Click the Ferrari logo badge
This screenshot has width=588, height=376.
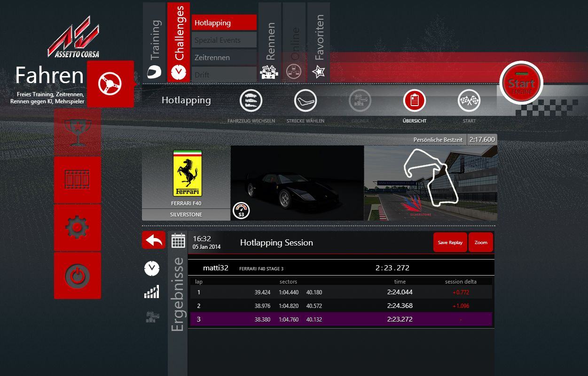(x=188, y=174)
